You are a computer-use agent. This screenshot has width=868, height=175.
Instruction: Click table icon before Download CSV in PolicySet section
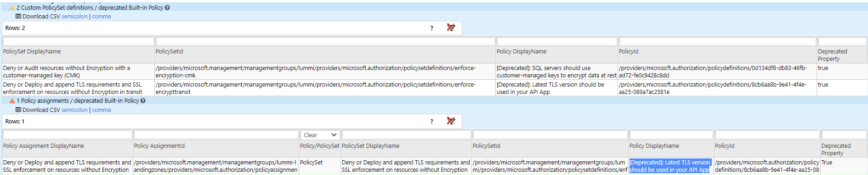pyautogui.click(x=18, y=16)
